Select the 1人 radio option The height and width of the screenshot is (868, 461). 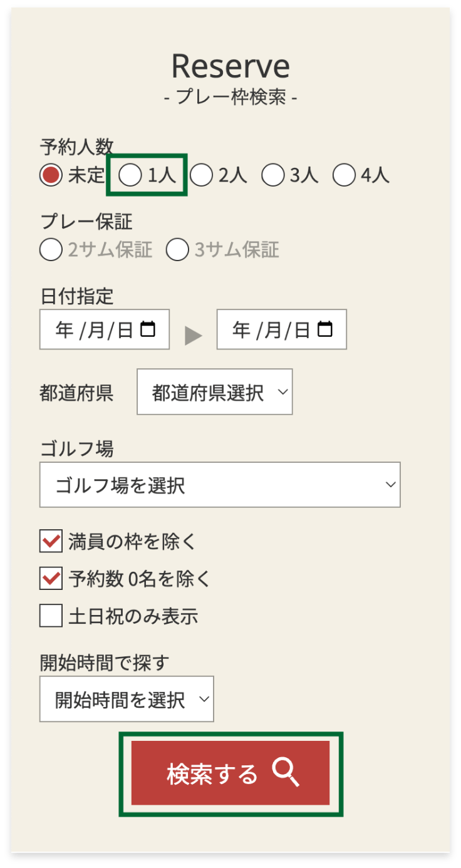point(130,175)
